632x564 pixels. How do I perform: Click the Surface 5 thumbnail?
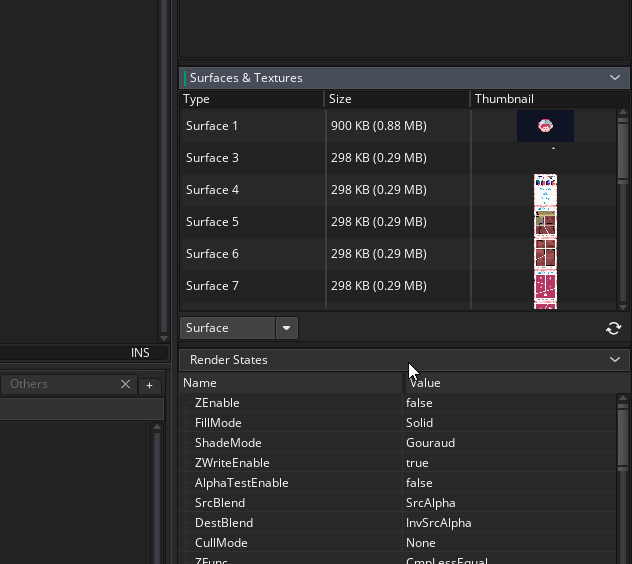pyautogui.click(x=545, y=222)
